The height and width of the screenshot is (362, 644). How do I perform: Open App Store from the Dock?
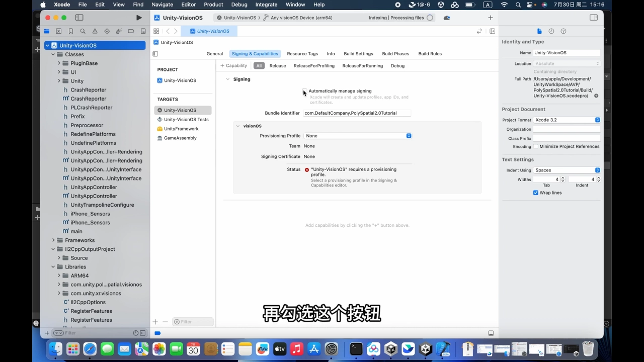[314, 349]
